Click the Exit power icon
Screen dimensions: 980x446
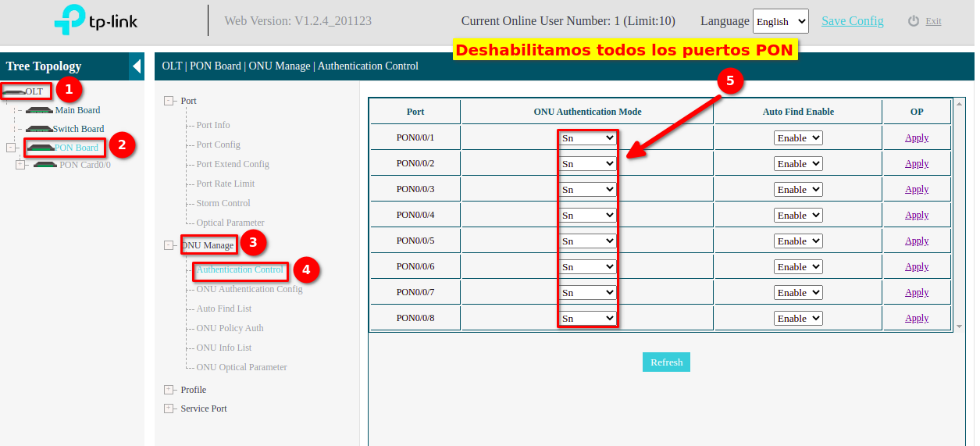(914, 21)
